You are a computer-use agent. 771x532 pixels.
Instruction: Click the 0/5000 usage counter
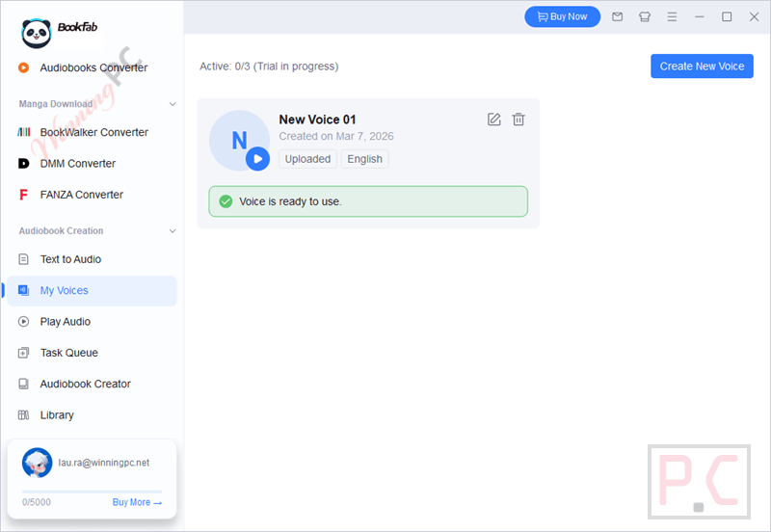point(37,502)
